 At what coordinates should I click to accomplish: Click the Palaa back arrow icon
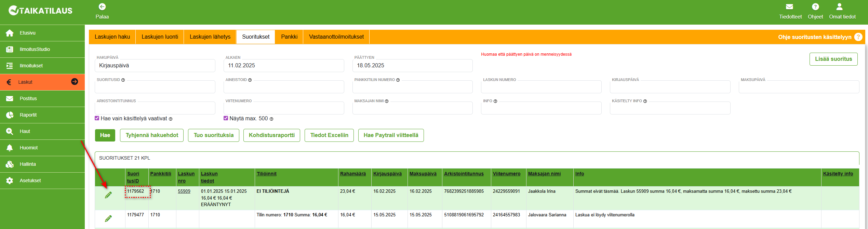tap(102, 7)
